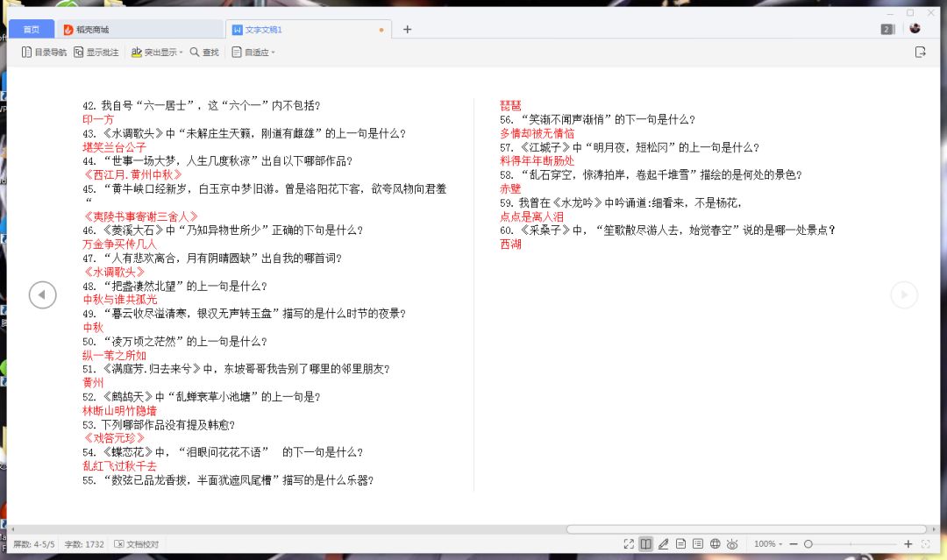This screenshot has height=560, width=947.
Task: Click the zoom slider handle
Action: click(808, 544)
